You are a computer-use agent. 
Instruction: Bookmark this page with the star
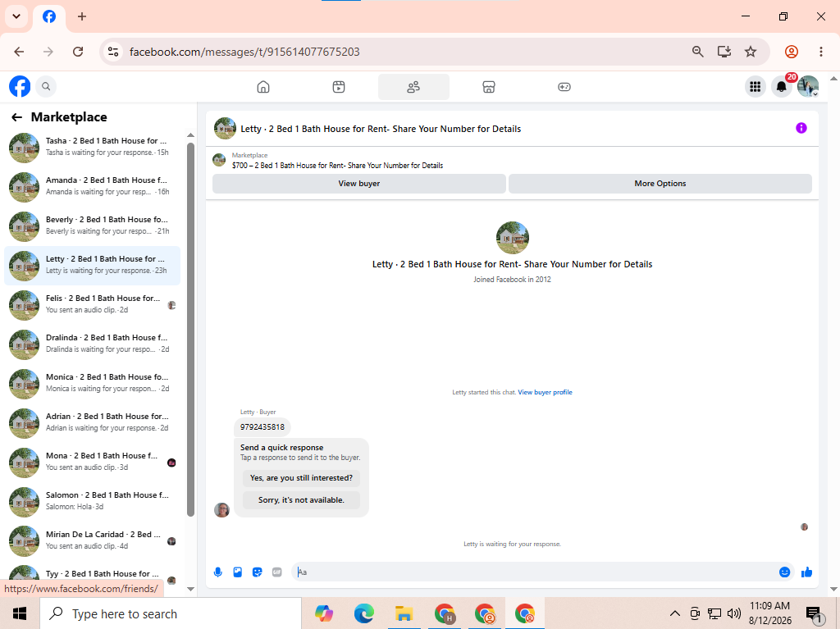[751, 52]
